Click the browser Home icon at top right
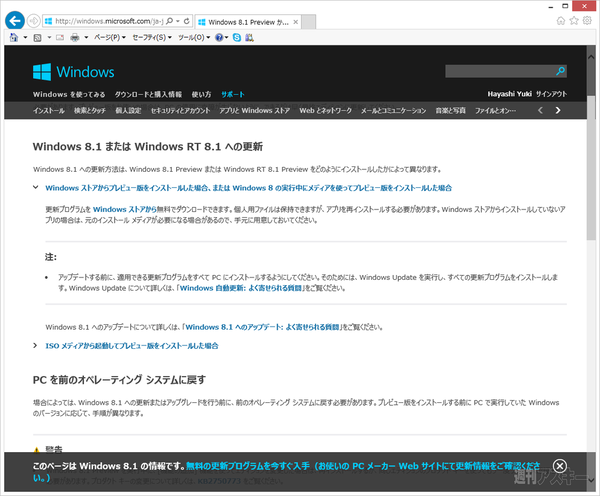 tap(561, 21)
